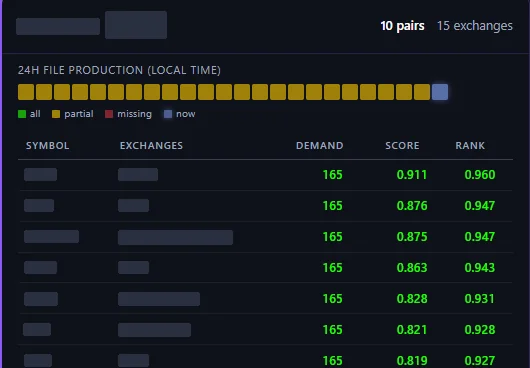
Task: Sort by the SCORE column header
Action: [402, 146]
